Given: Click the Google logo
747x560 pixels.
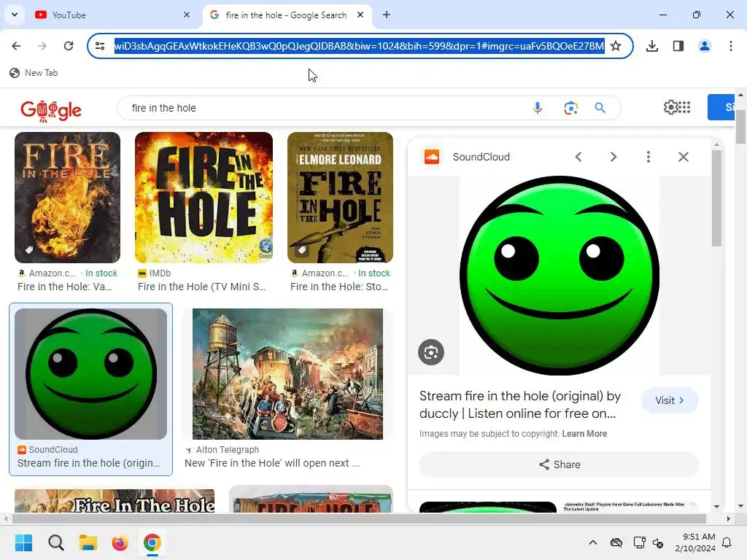Looking at the screenshot, I should pos(51,111).
